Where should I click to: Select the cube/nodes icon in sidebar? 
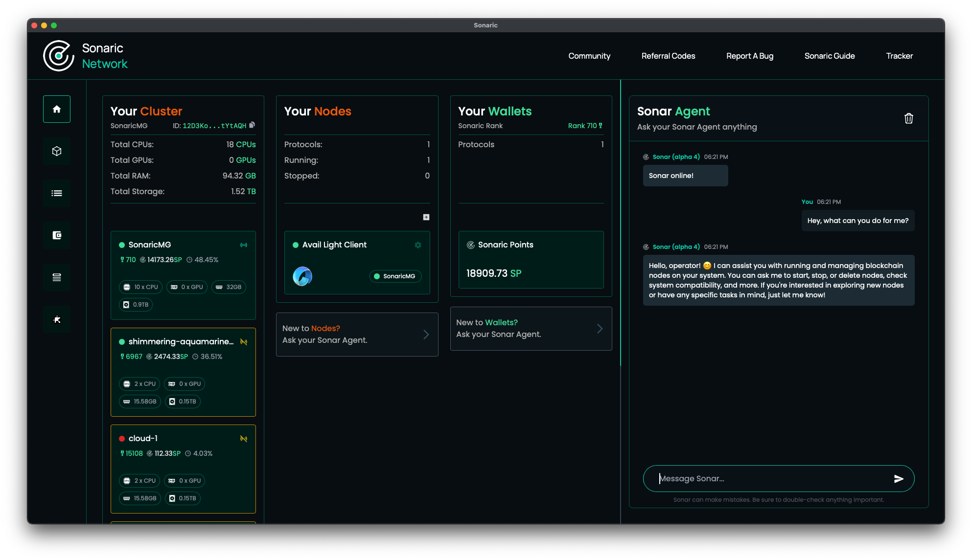57,151
